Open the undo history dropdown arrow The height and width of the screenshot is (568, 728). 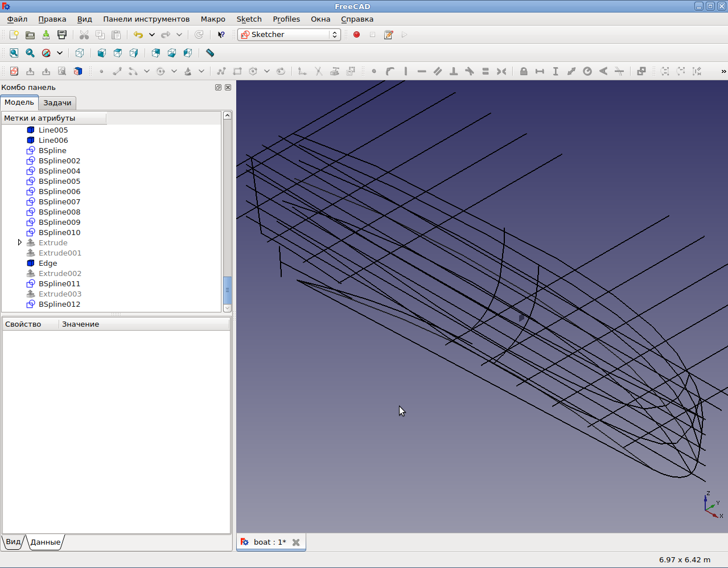tap(152, 35)
